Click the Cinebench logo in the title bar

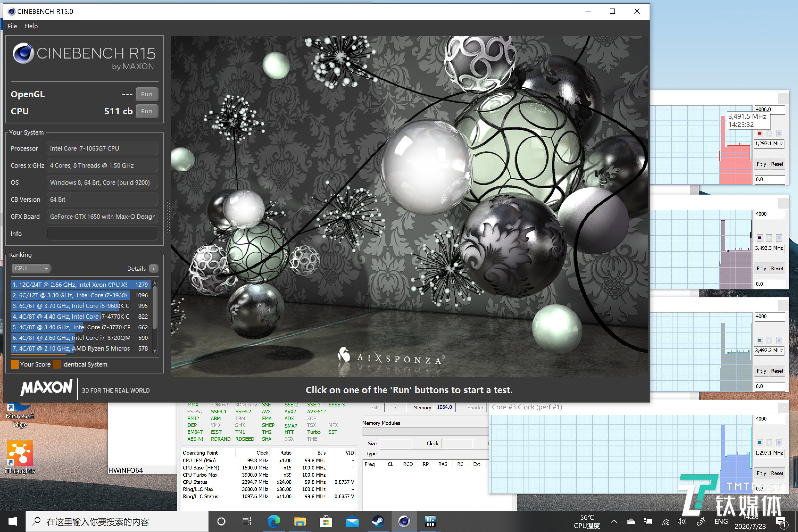[12, 11]
